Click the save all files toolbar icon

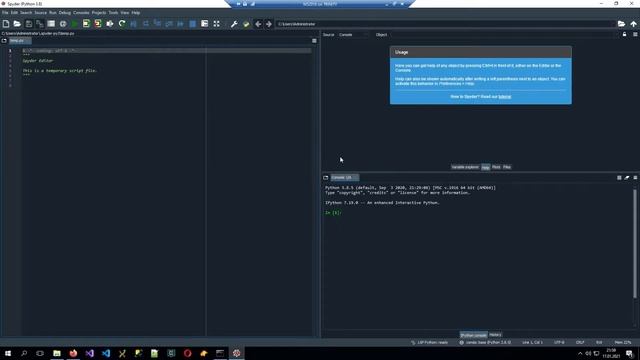40,24
